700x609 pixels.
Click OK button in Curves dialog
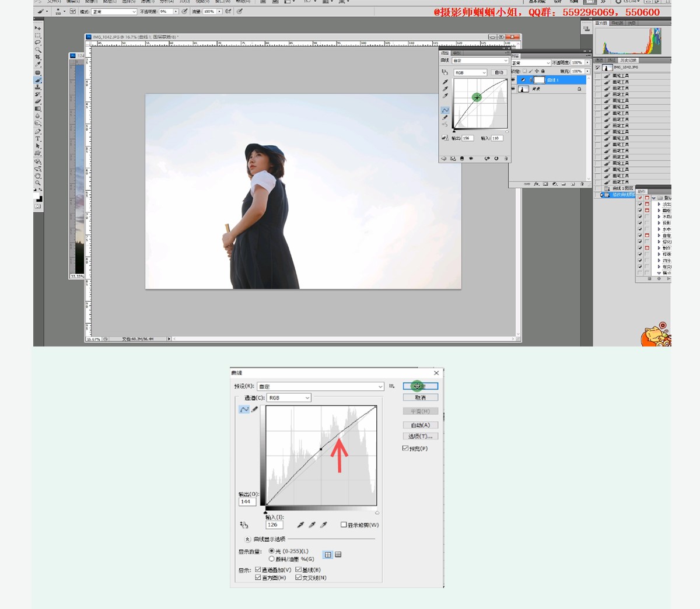click(421, 386)
